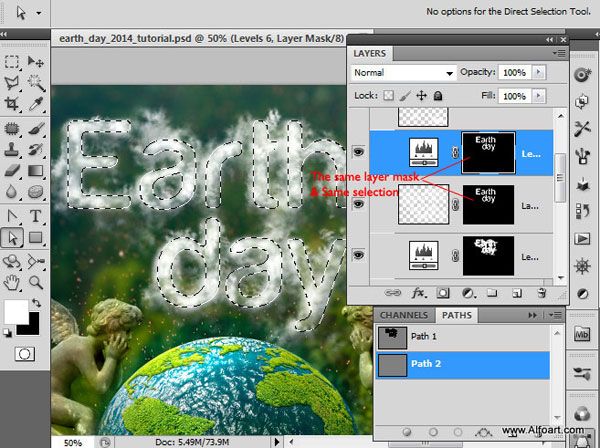Select Path 2 in Paths panel
The image size is (600, 448).
point(463,365)
